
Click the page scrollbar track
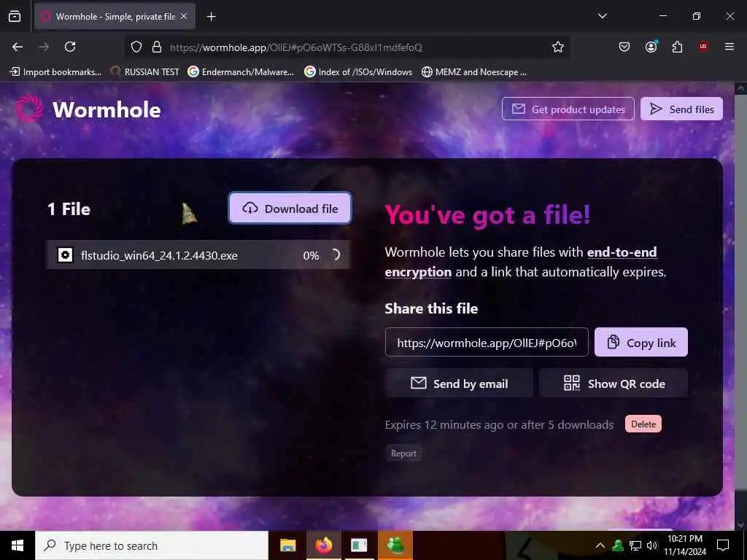(740, 305)
